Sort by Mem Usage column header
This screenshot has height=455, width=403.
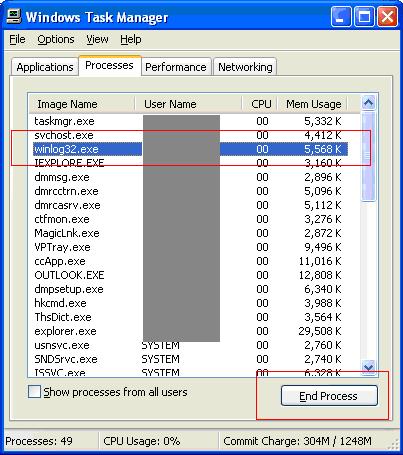313,104
